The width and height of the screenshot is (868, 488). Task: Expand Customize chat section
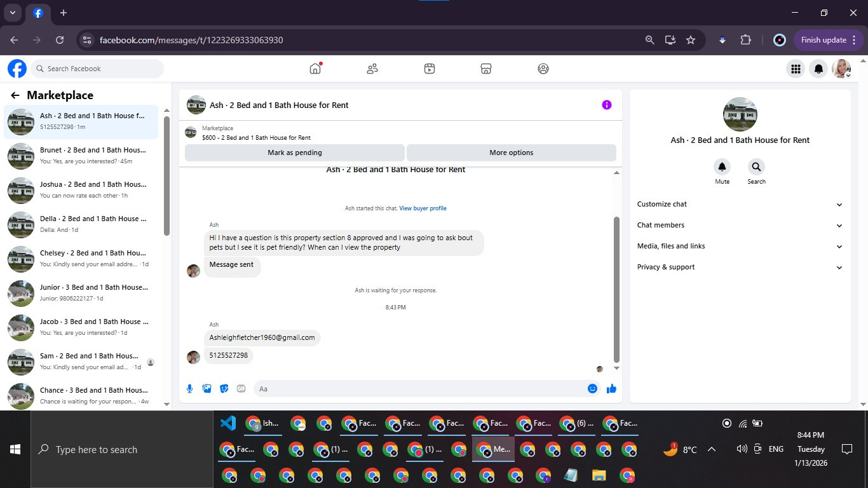[740, 205]
